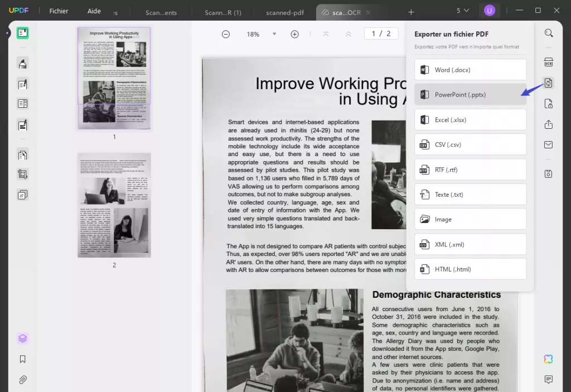The width and height of the screenshot is (571, 392).
Task: Launch the OCR text recognition tool
Action: point(549,62)
